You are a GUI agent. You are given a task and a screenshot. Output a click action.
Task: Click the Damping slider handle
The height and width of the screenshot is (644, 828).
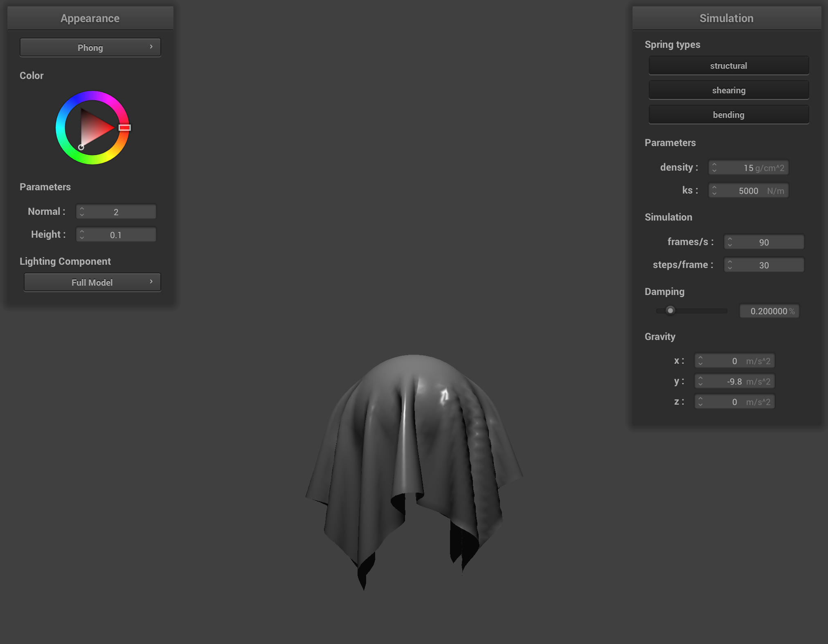670,311
